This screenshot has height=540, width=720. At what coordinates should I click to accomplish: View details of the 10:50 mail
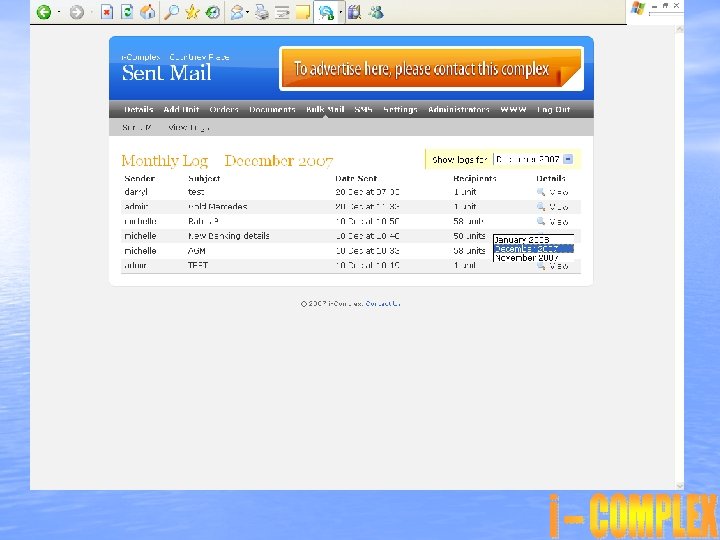[553, 221]
